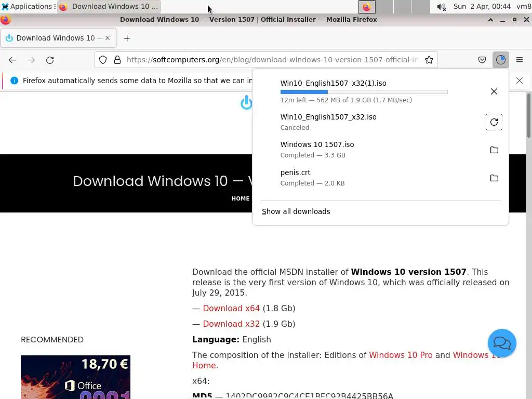The height and width of the screenshot is (399, 532).
Task: Show all downloads
Action: [296, 212]
